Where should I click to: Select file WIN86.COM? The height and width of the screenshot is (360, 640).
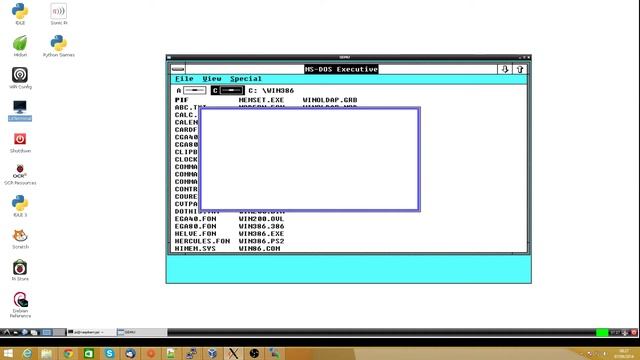click(260, 248)
